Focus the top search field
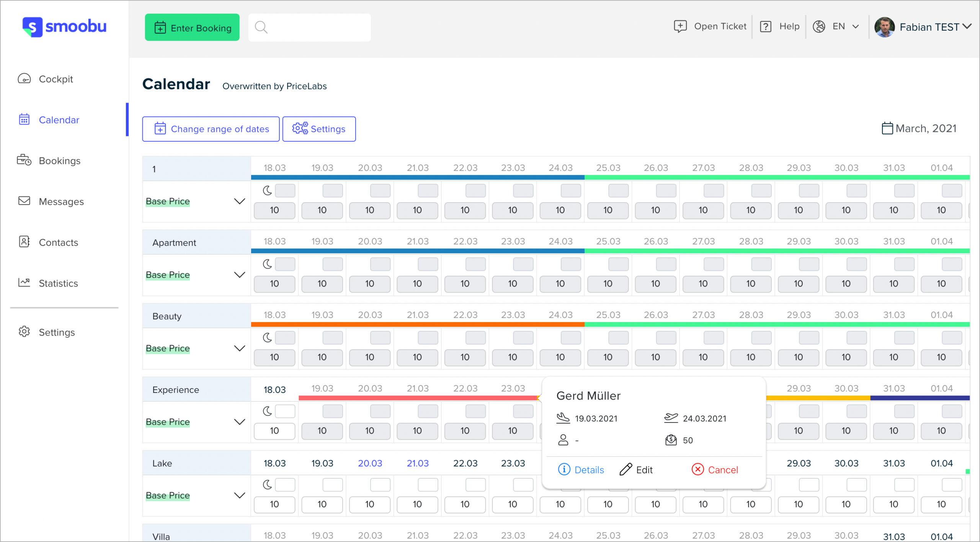The height and width of the screenshot is (542, 980). (309, 27)
